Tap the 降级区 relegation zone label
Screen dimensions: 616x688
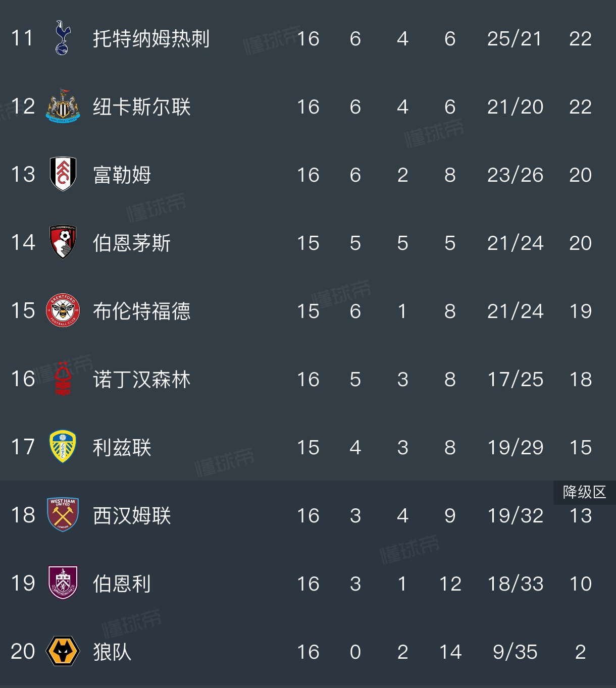tap(584, 492)
